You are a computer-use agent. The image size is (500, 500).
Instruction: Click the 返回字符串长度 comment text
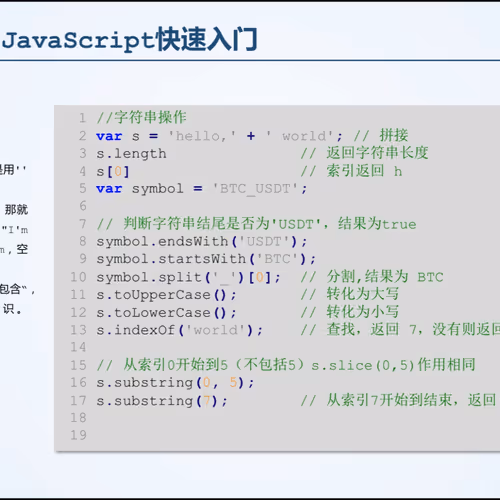(x=377, y=153)
